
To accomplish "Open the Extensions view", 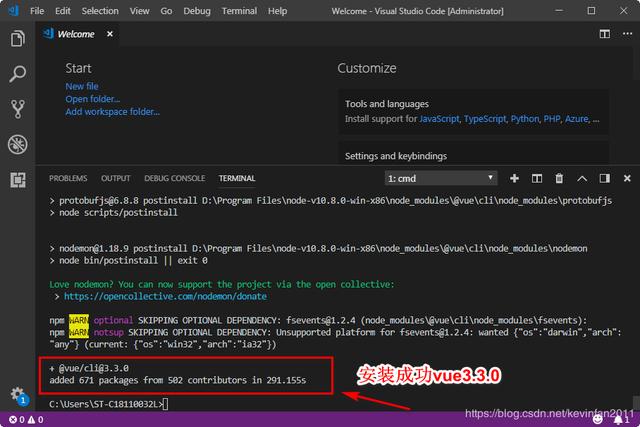I will click(x=18, y=180).
